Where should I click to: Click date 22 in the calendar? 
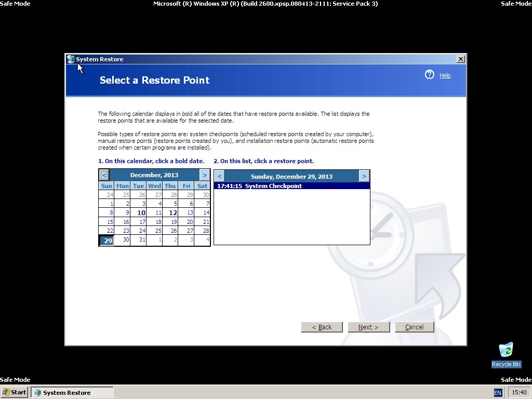[107, 231]
